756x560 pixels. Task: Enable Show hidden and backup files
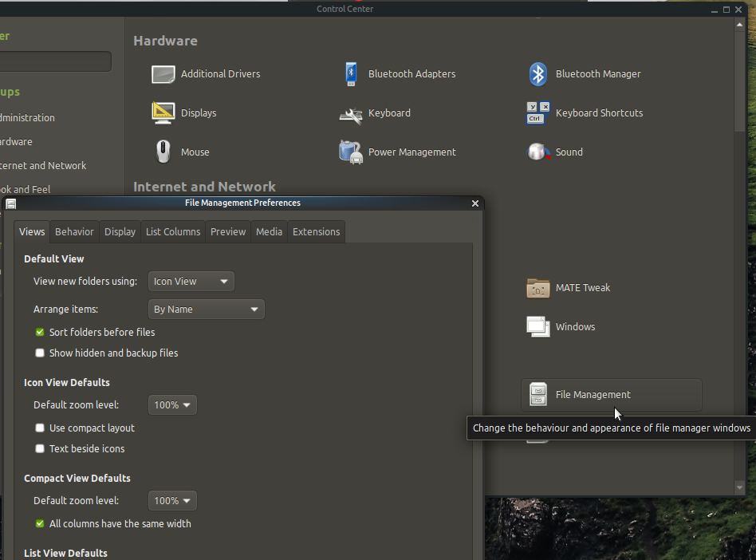point(40,353)
